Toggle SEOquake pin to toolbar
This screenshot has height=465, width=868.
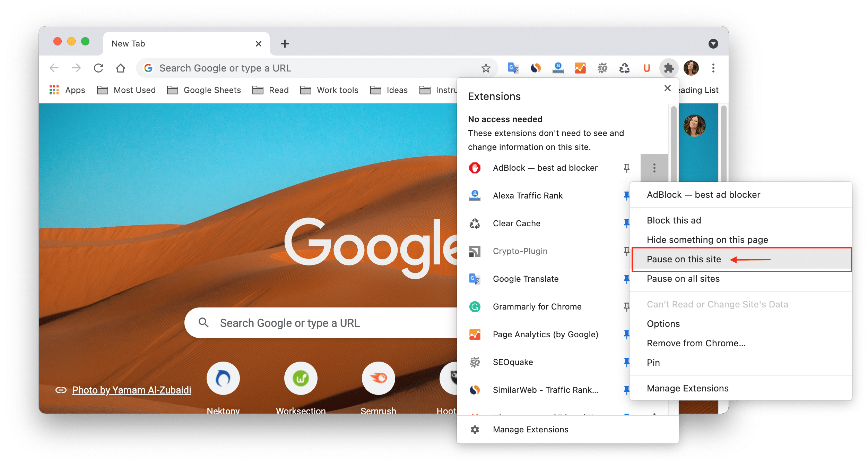tap(626, 362)
